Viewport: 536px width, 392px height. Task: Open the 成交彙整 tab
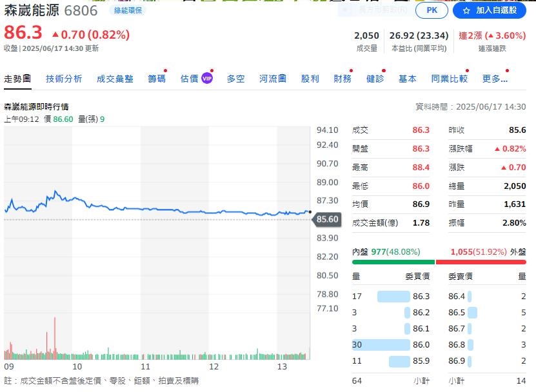(x=115, y=77)
